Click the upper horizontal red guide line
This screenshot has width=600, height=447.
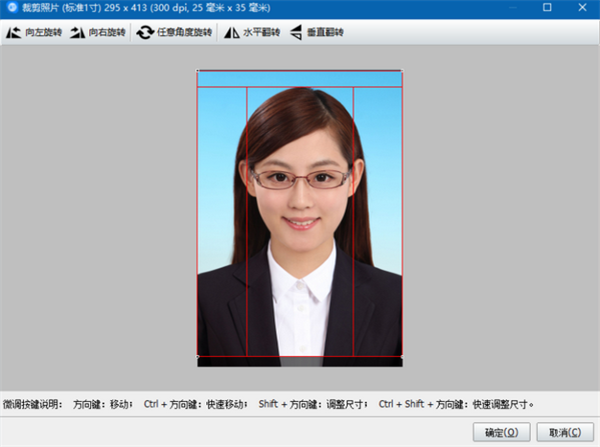point(300,87)
